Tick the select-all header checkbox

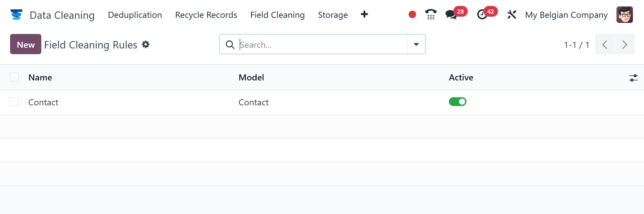coord(14,77)
